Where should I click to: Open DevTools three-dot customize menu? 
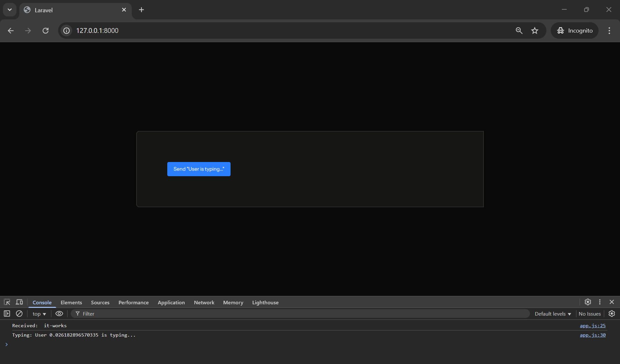(600, 302)
